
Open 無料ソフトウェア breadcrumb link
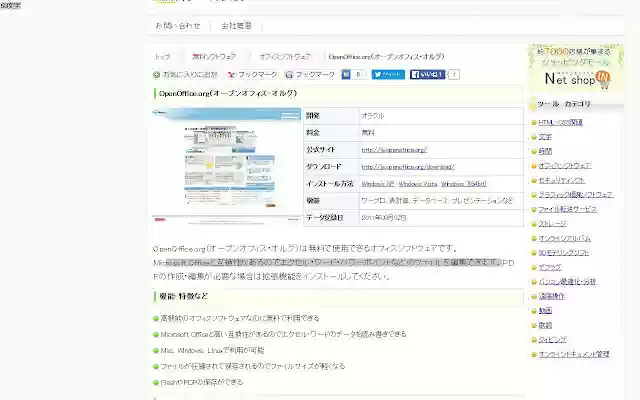pos(214,57)
